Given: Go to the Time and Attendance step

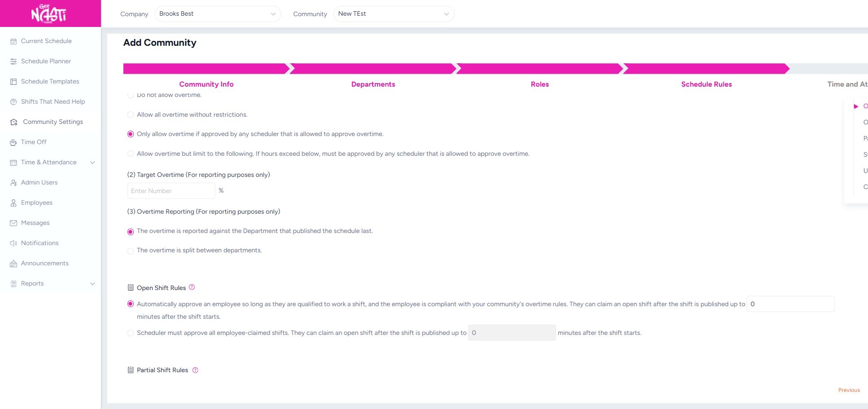Looking at the screenshot, I should click(x=847, y=84).
